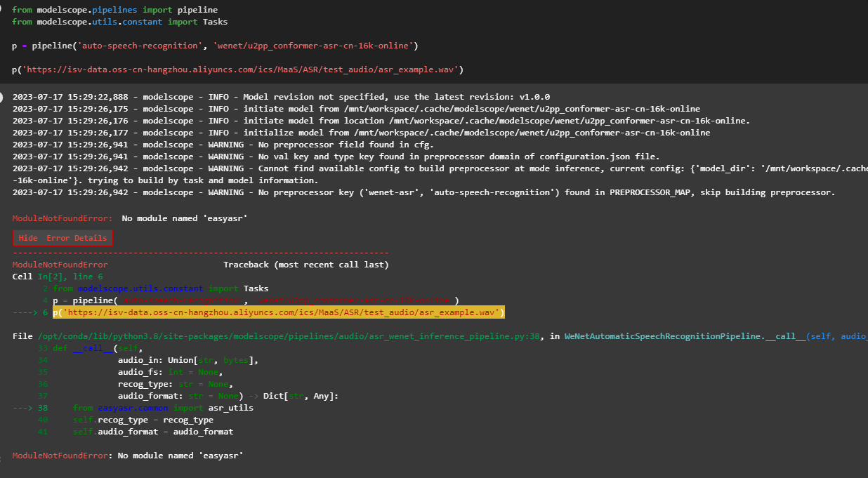Place cursor in the first import pipeline line
Image resolution: width=868 pixels, height=478 pixels.
tap(114, 11)
